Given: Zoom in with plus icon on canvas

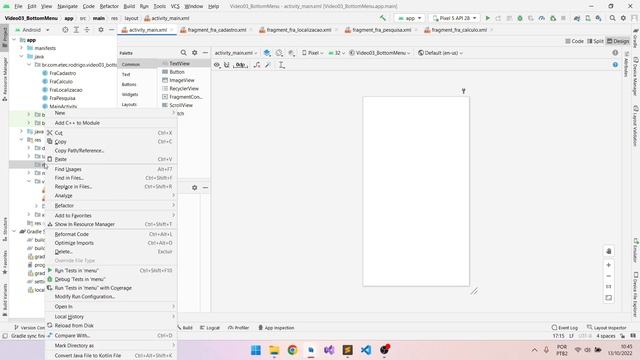Looking at the screenshot, I should pyautogui.click(x=609, y=265).
